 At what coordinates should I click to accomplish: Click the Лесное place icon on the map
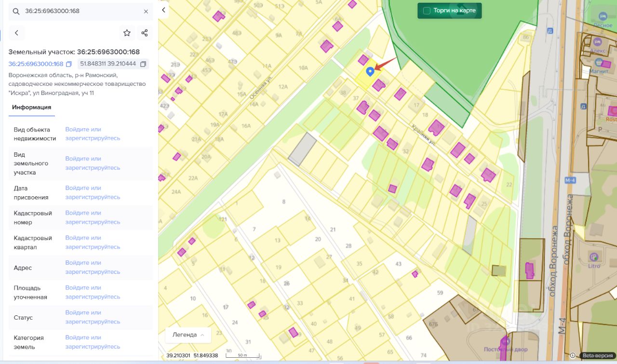coord(603,15)
